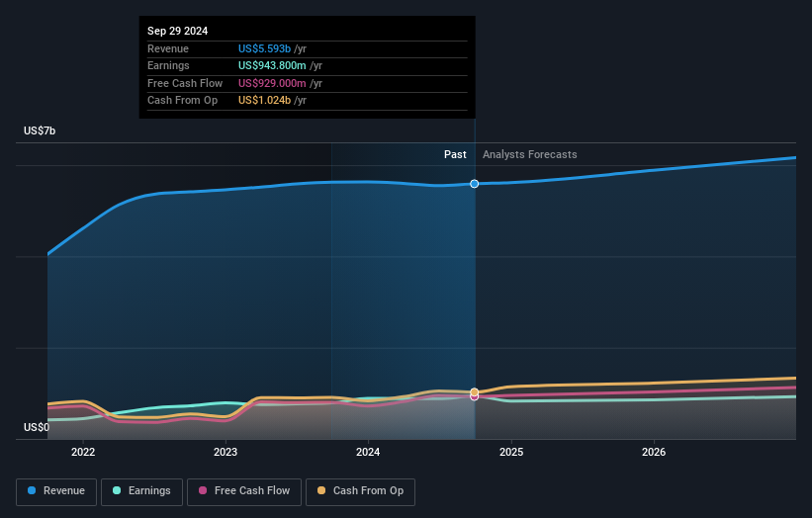The height and width of the screenshot is (518, 812).
Task: Click the orange Cash From Op data point
Action: tap(475, 391)
